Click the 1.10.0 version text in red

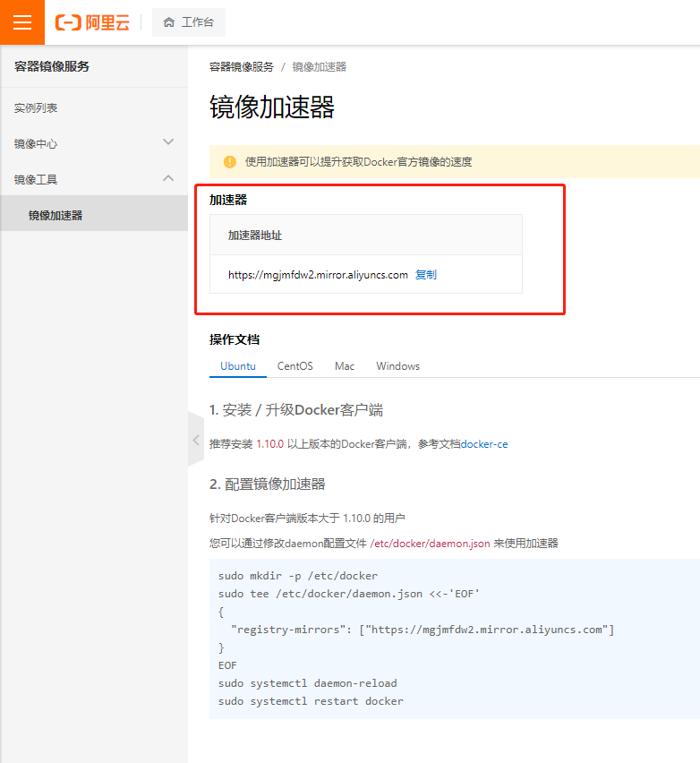click(x=270, y=444)
